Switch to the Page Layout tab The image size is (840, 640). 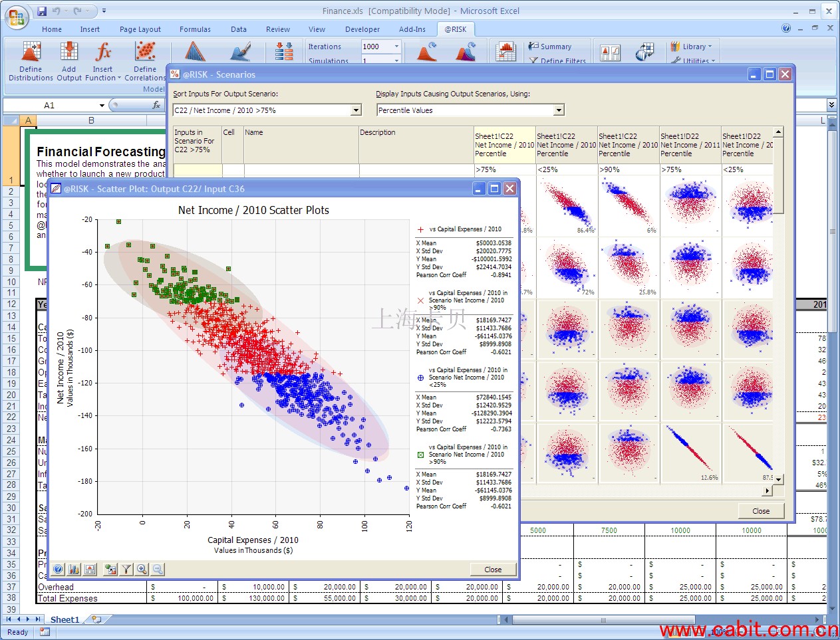pyautogui.click(x=140, y=29)
